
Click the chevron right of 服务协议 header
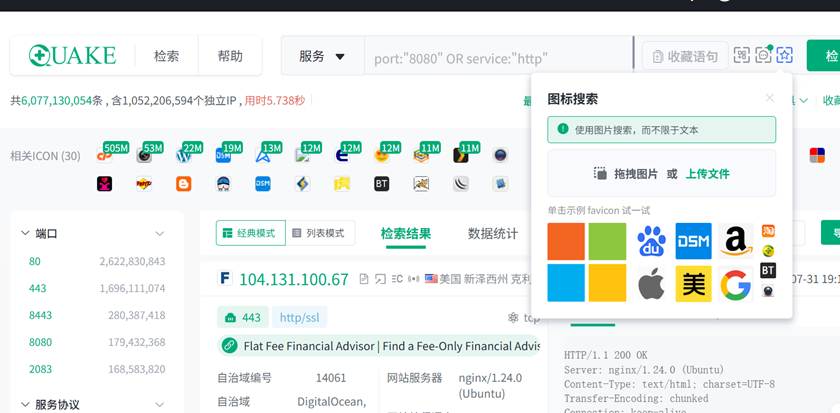click(x=159, y=404)
